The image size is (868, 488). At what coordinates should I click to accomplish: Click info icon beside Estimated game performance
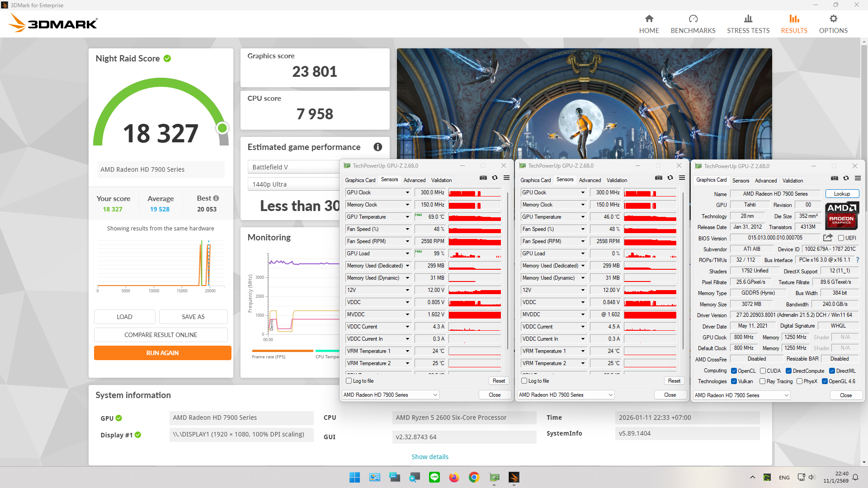(x=377, y=147)
